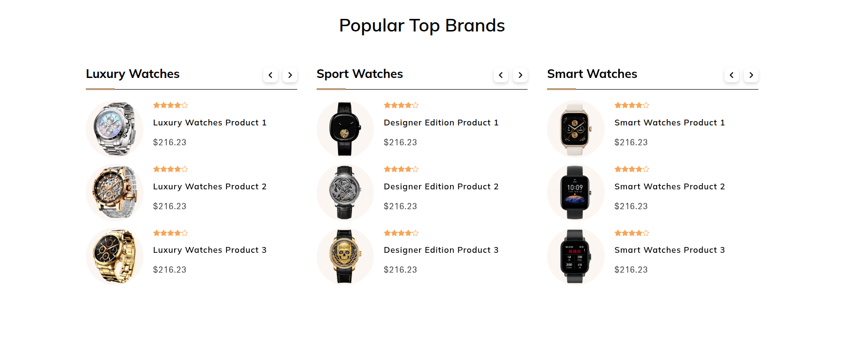Screen dimensions: 868x339
Task: Click the gold skull watch thumbnail
Action: [x=345, y=256]
